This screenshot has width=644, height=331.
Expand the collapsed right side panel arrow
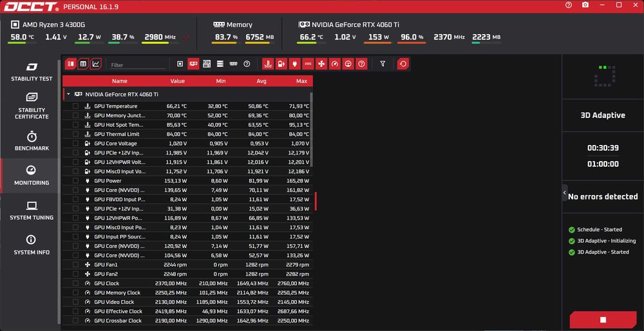(565, 193)
